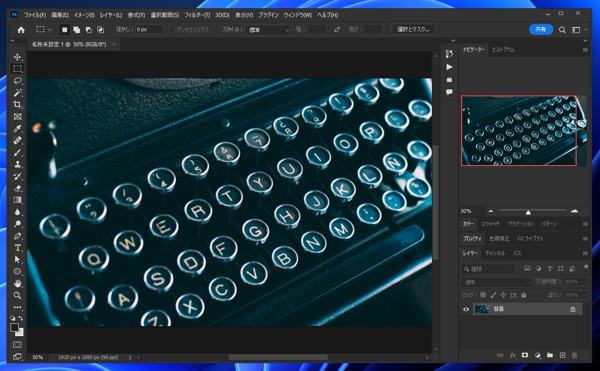The height and width of the screenshot is (371, 600).
Task: Open Navigator panel options menu
Action: click(x=585, y=50)
